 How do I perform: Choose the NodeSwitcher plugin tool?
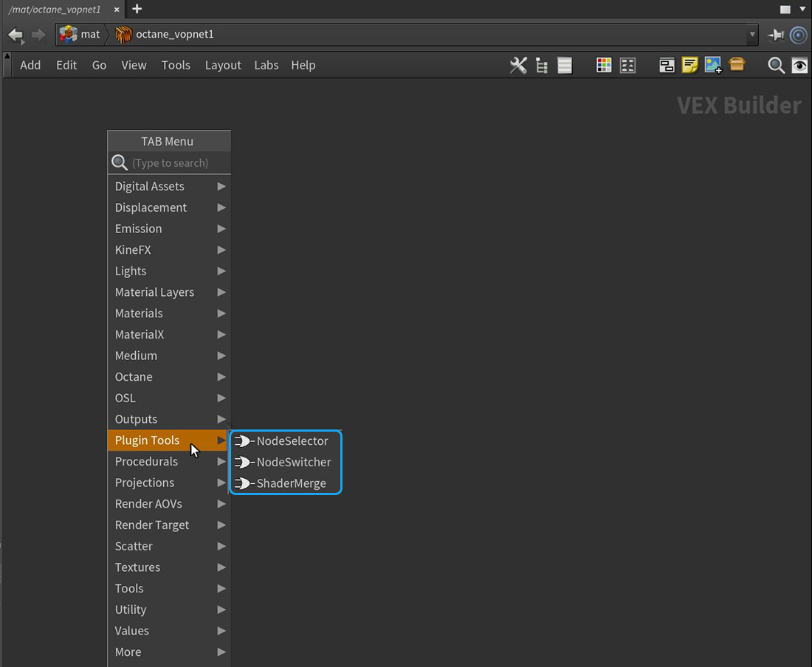(293, 462)
